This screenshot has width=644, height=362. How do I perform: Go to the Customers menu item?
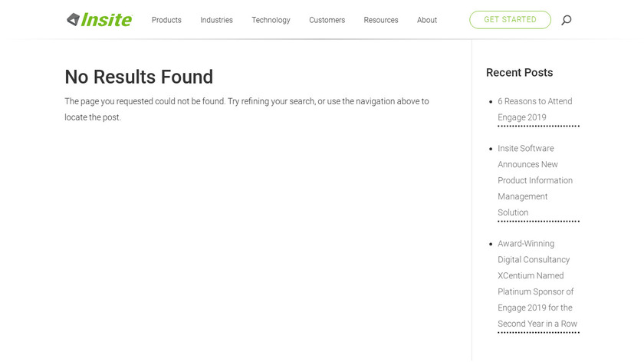(x=327, y=20)
